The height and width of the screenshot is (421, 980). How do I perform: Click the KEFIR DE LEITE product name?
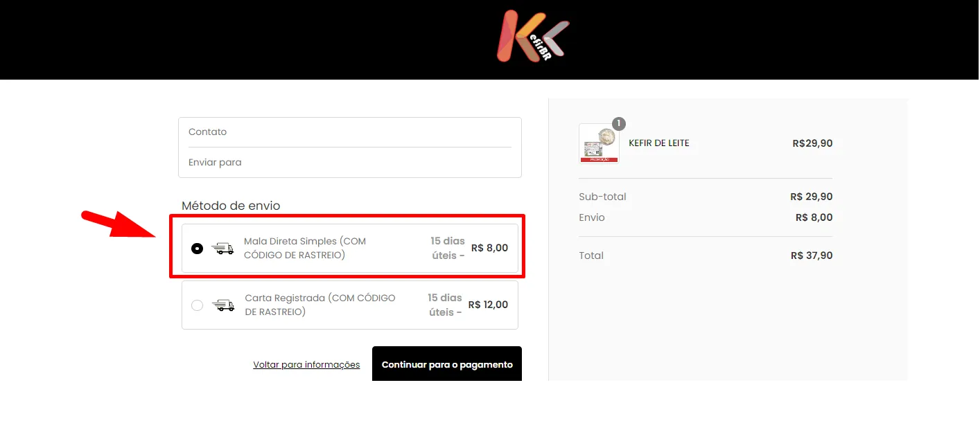pos(659,143)
